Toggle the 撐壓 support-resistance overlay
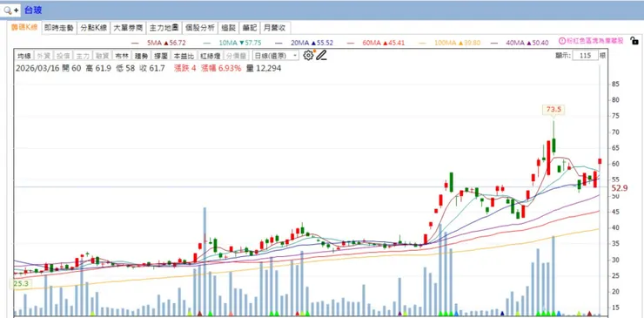 161,56
